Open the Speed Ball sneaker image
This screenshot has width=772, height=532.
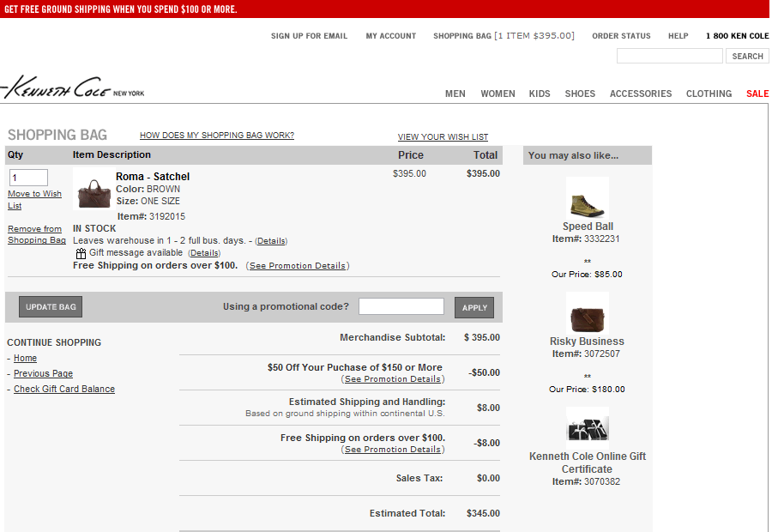(x=588, y=199)
